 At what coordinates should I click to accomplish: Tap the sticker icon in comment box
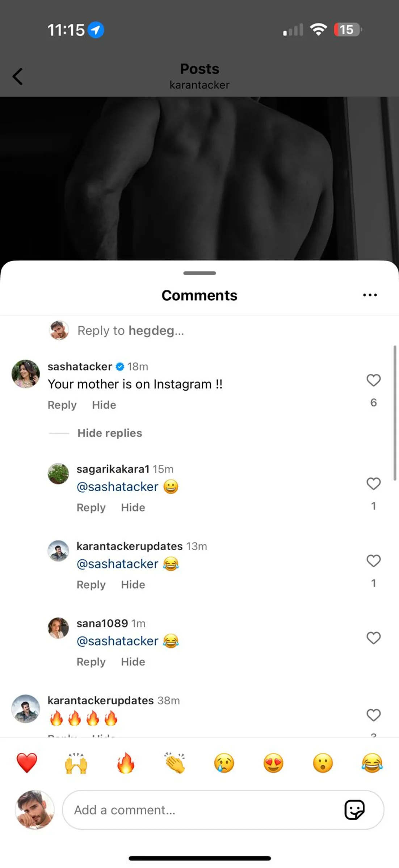coord(354,810)
